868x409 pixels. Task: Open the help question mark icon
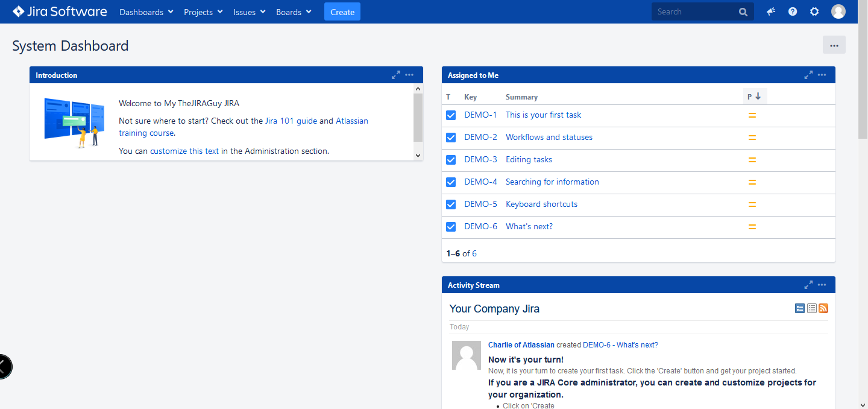coord(792,11)
